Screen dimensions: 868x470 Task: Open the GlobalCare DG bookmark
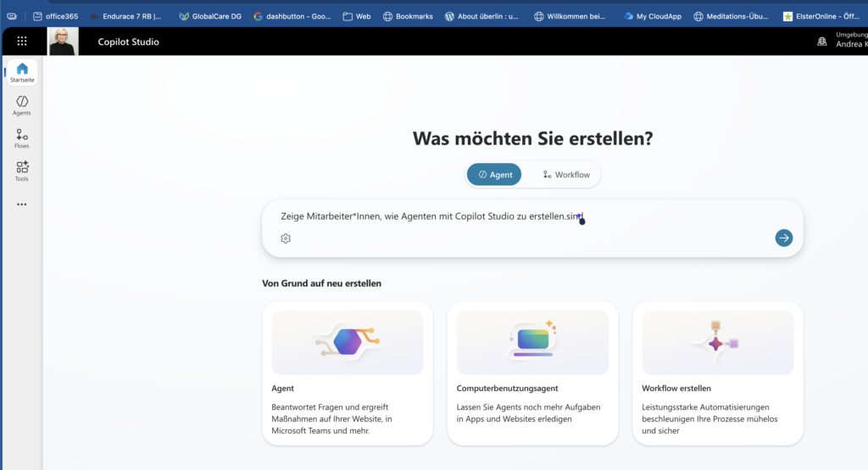[210, 16]
